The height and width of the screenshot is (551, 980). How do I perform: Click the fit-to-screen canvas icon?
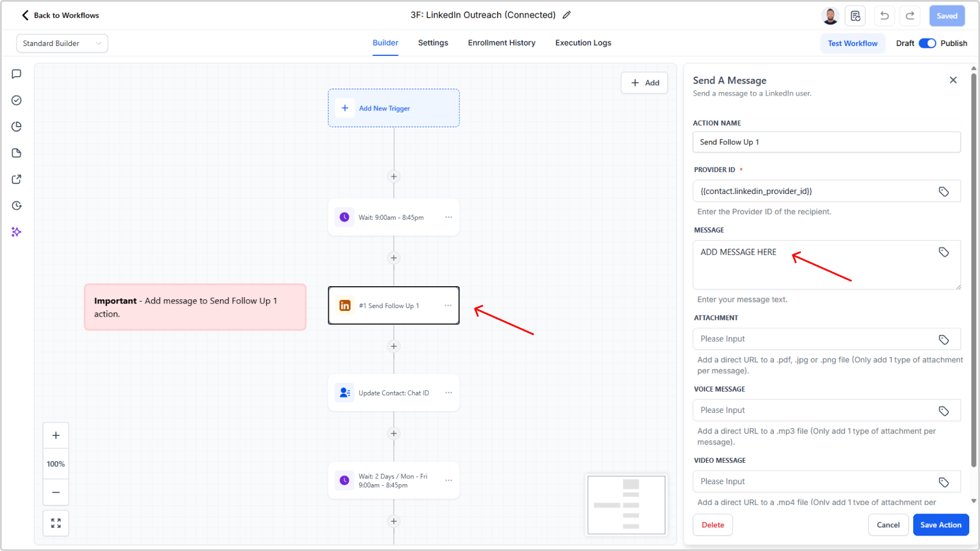tap(56, 523)
